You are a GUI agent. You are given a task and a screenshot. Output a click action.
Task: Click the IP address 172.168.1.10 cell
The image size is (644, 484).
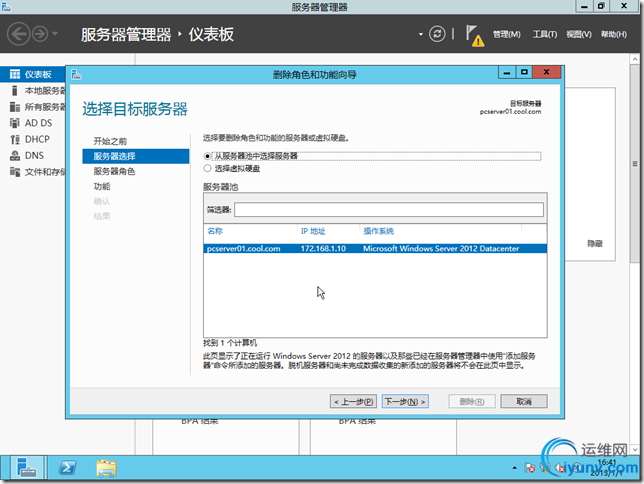(323, 249)
